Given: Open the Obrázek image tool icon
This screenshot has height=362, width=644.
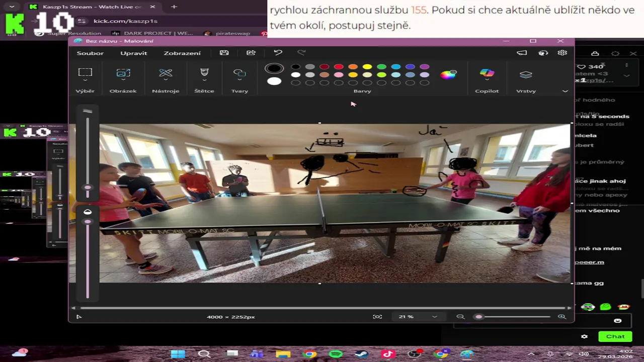Looking at the screenshot, I should pos(123,73).
